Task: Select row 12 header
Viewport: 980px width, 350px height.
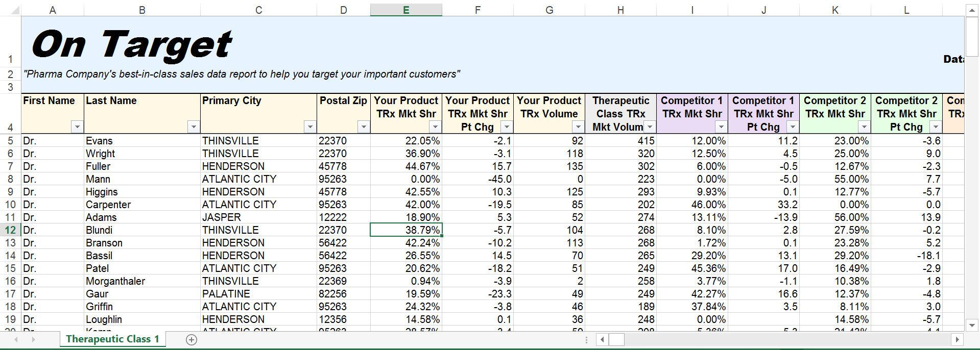Action: pos(10,230)
